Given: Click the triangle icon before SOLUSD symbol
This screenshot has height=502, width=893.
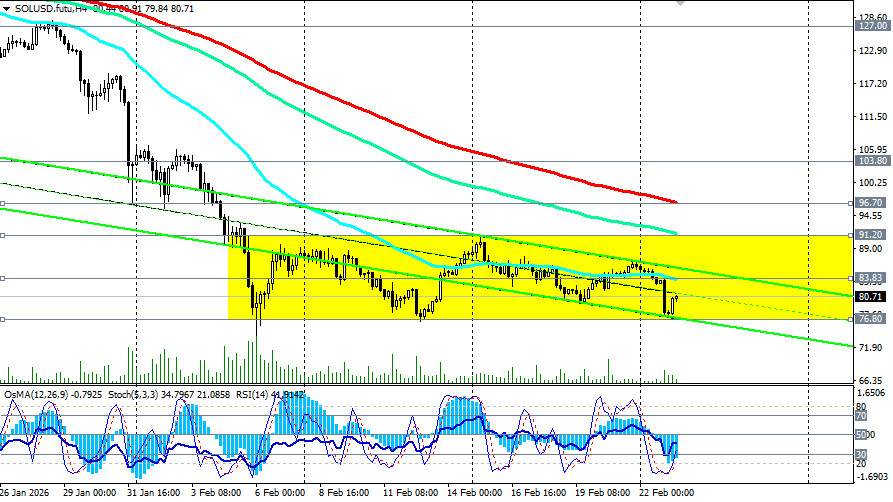Looking at the screenshot, I should coord(6,7).
